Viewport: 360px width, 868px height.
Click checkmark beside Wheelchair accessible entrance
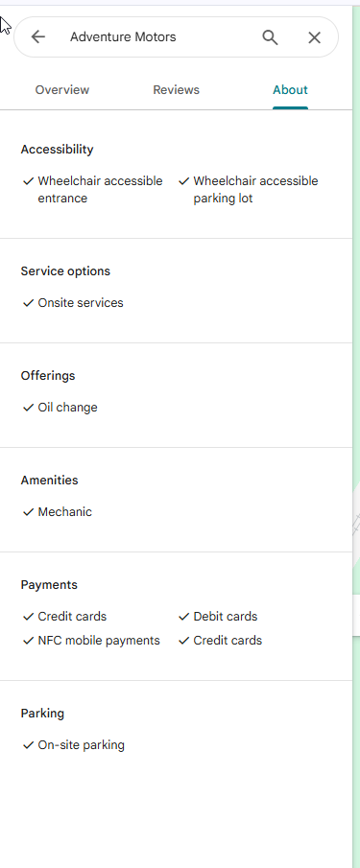28,181
